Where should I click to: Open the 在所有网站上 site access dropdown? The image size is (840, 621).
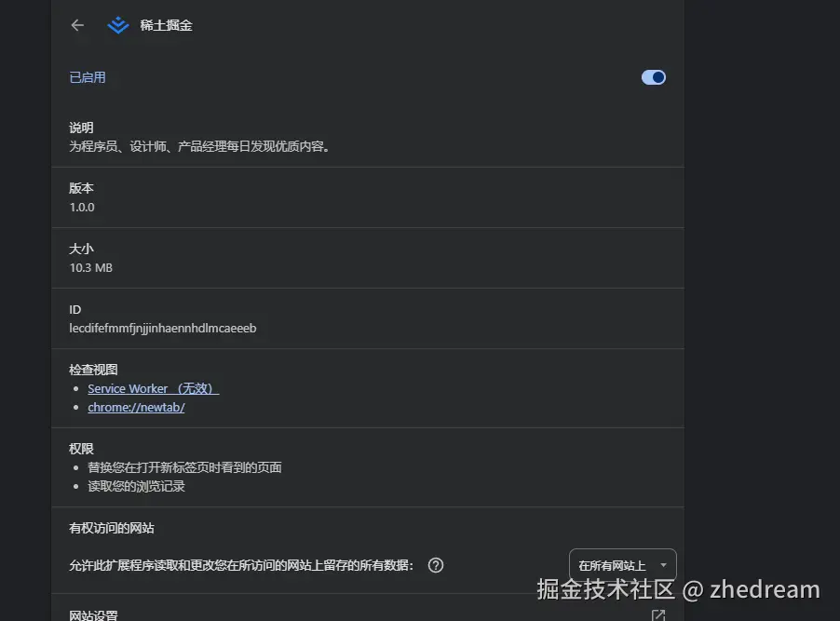pos(622,565)
